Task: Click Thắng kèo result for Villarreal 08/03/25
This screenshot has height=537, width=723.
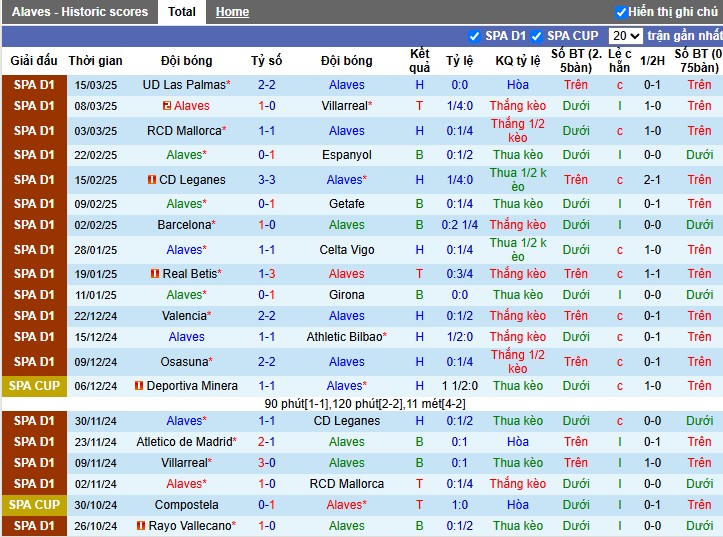Action: (518, 106)
